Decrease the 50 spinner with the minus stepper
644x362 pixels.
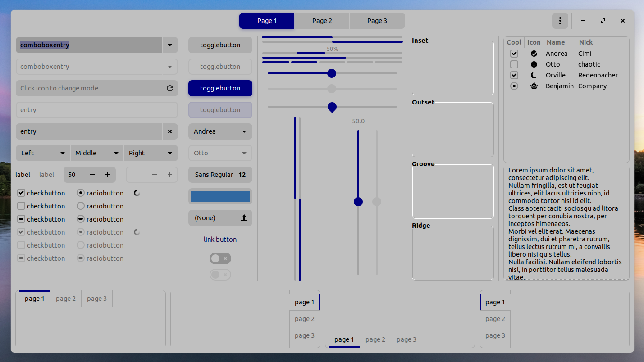(92, 175)
